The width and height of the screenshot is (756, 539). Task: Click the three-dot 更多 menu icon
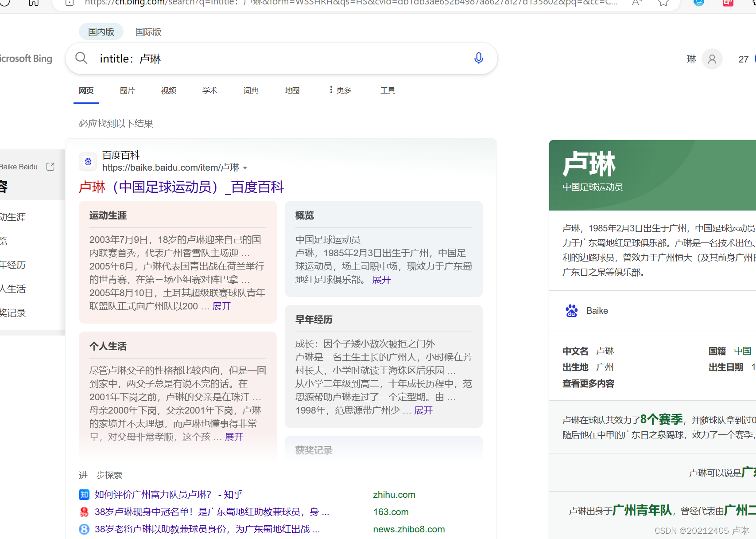(x=331, y=90)
